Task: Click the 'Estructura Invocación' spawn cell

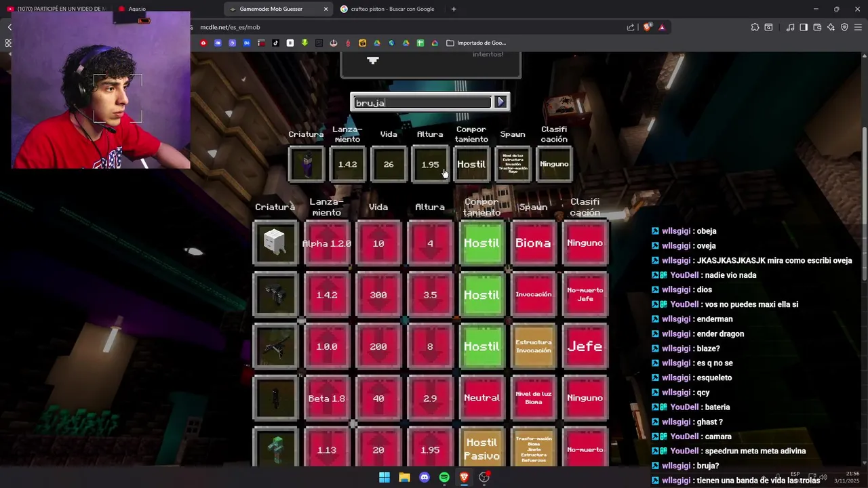Action: coord(533,346)
